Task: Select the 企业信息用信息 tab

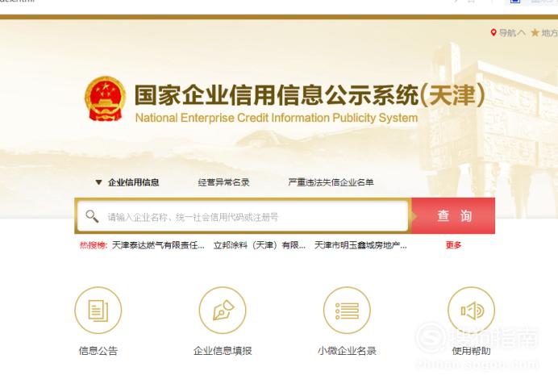Action: click(133, 182)
